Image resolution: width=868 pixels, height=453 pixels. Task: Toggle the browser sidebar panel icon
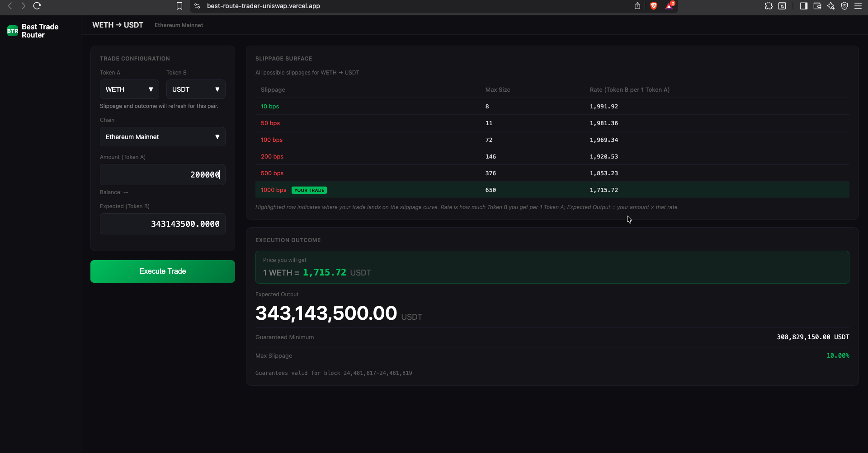(x=804, y=6)
